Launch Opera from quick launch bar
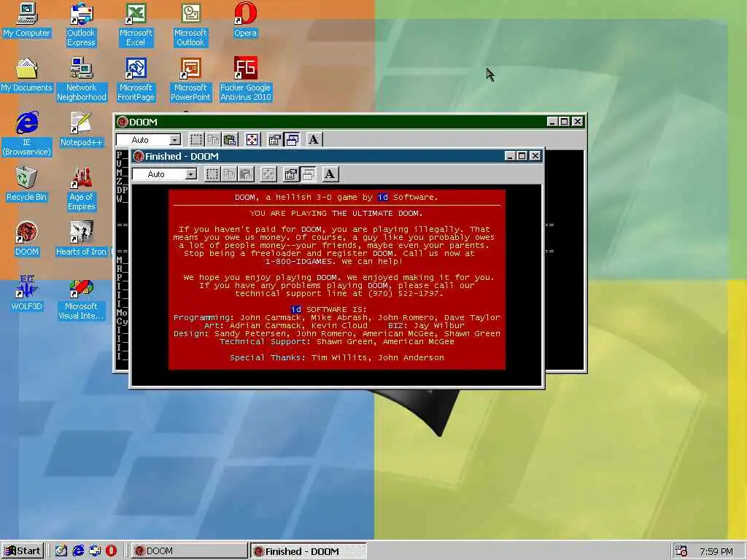The width and height of the screenshot is (747, 560). [111, 551]
